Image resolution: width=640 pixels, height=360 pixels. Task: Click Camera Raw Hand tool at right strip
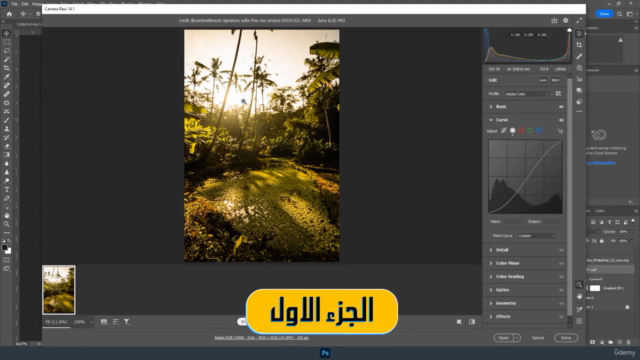pos(579,296)
